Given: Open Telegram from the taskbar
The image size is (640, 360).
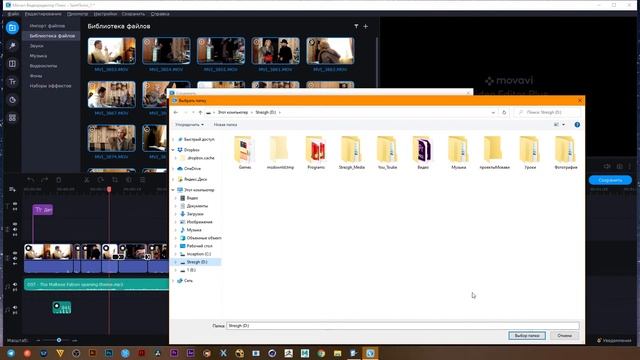Looking at the screenshot, I should click(x=11, y=353).
